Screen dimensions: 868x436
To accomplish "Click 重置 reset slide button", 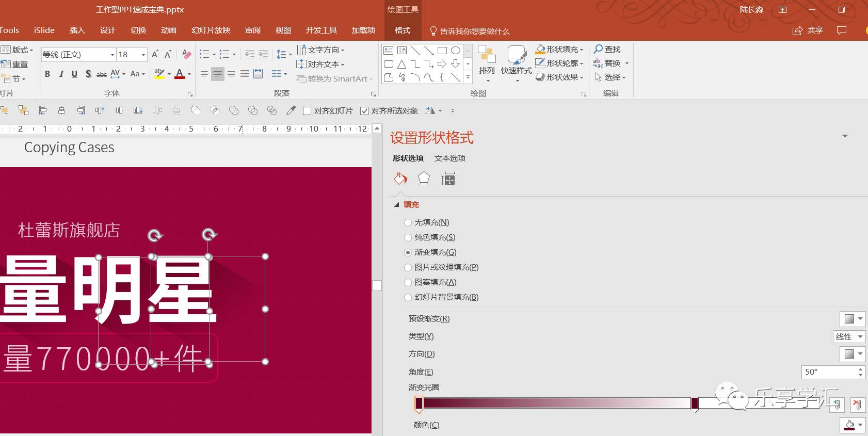I will point(14,64).
